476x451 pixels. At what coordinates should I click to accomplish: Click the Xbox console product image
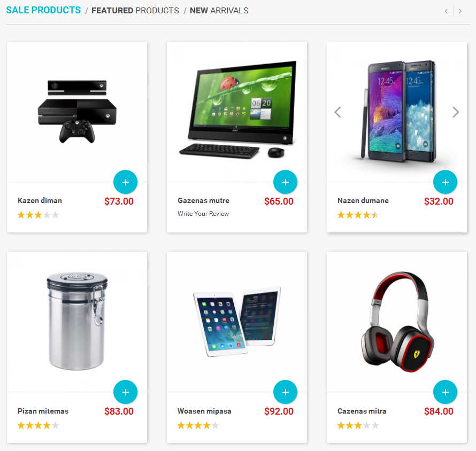point(77,112)
